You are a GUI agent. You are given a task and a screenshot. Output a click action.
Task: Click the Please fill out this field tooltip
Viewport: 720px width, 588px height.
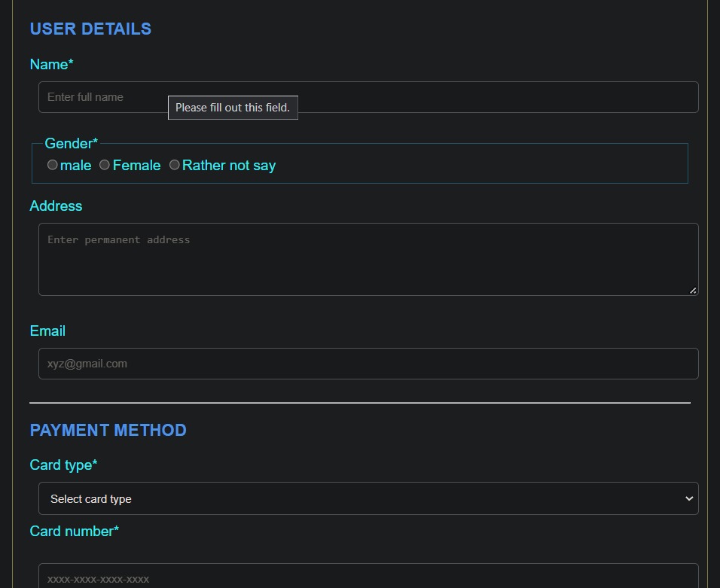233,108
